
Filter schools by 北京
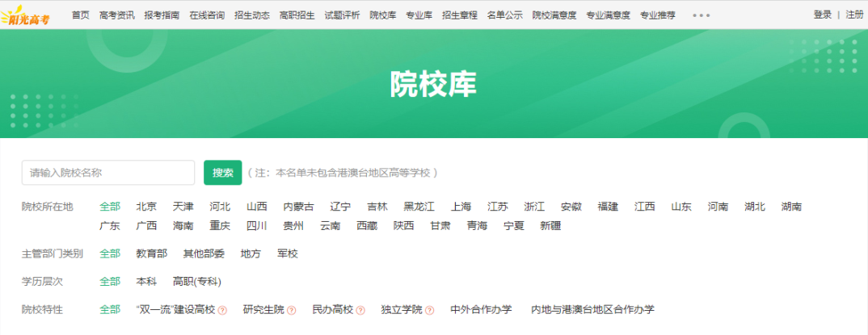(x=147, y=207)
